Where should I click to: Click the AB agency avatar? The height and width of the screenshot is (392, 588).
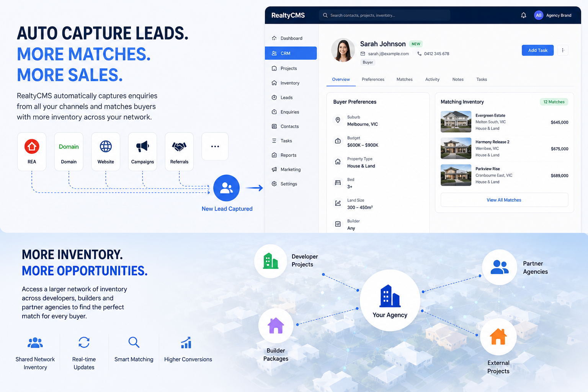539,15
